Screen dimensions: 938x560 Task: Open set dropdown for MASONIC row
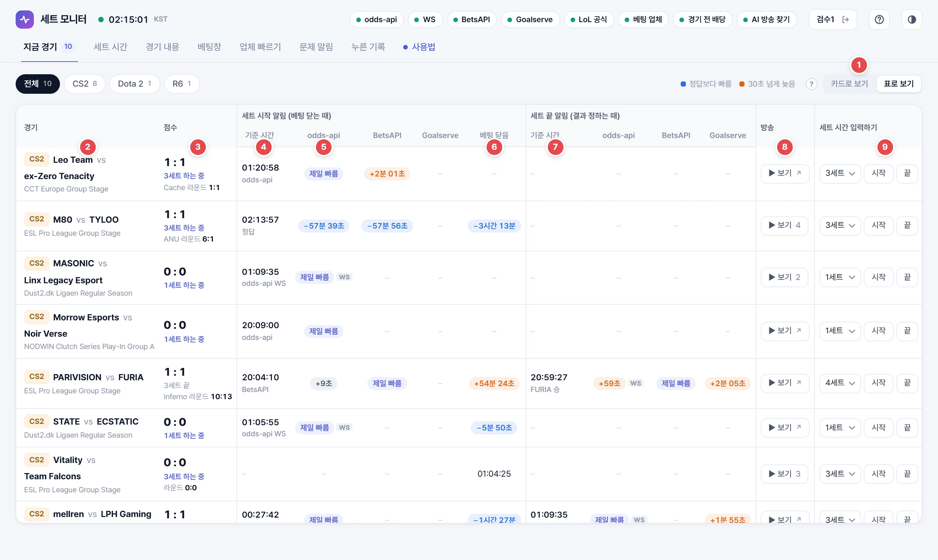pos(840,277)
